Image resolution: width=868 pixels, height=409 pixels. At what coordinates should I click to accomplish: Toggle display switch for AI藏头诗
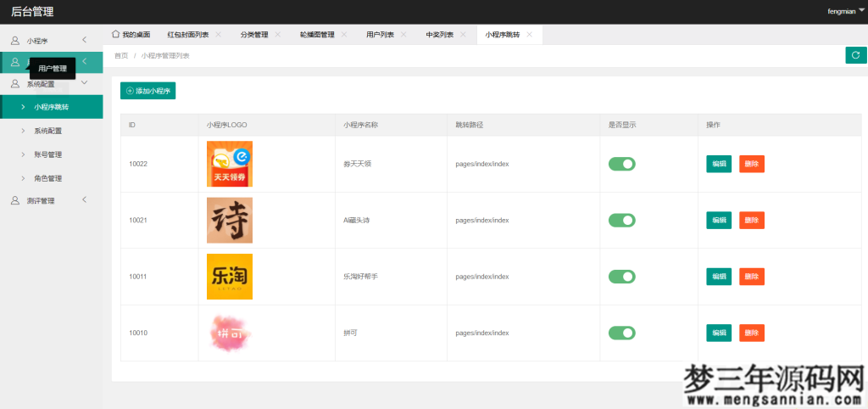621,220
